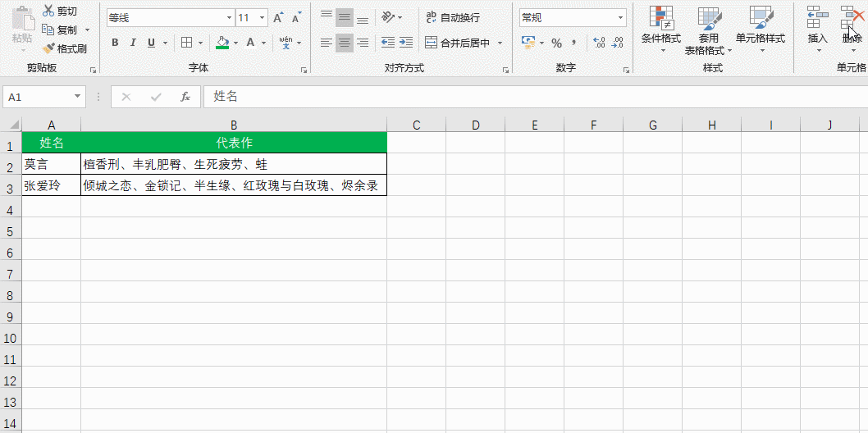868x433 pixels.
Task: Click the Copy (复制) button
Action: [61, 30]
